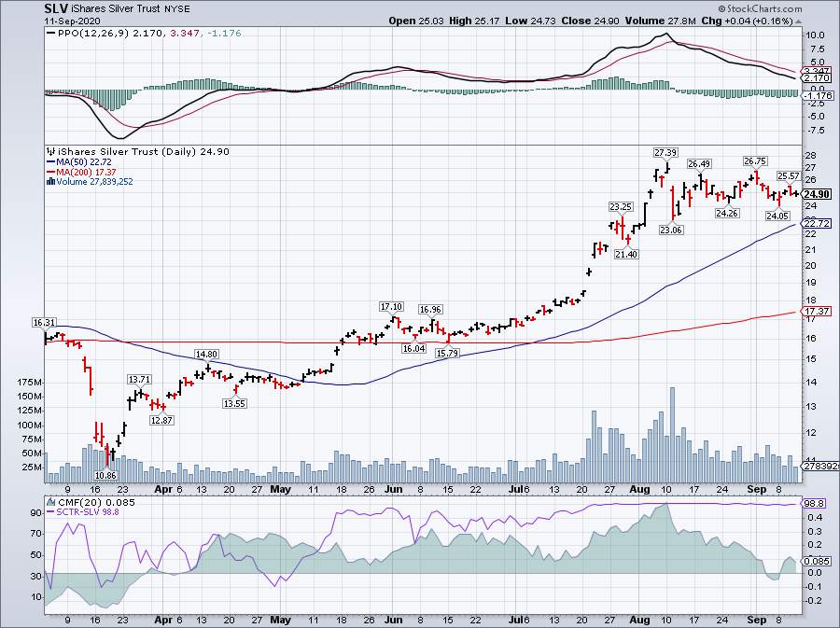
Task: Click the SCTR-SLV purple line legend marker
Action: click(x=51, y=512)
